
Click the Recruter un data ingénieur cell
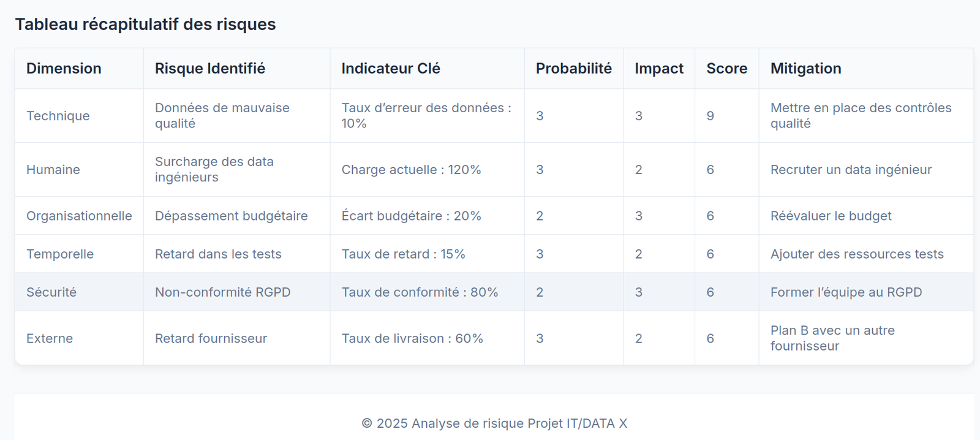pos(851,170)
